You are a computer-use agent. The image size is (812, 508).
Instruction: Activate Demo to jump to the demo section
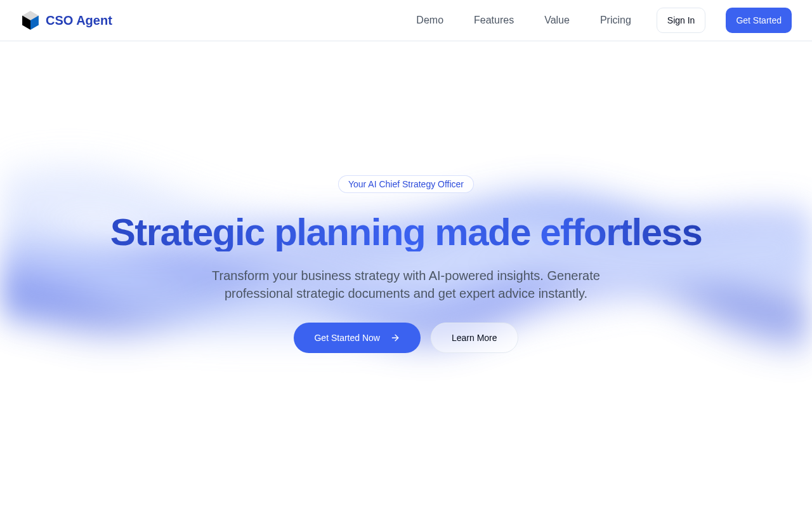click(x=429, y=20)
